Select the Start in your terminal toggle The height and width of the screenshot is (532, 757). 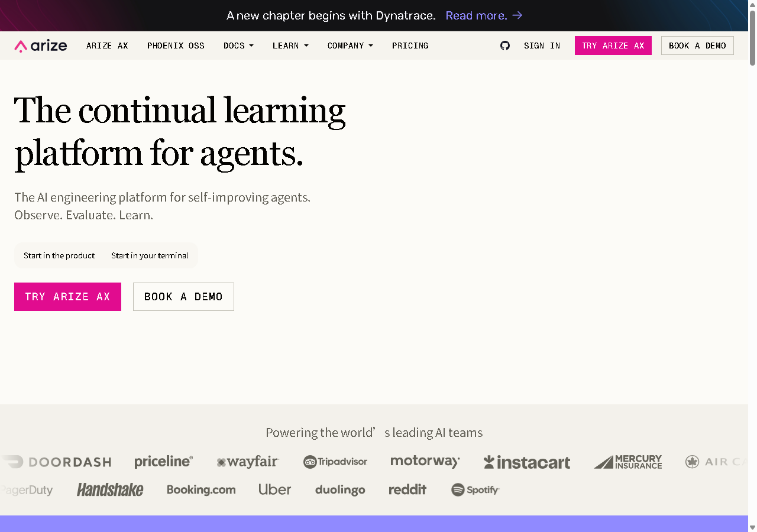pos(150,255)
